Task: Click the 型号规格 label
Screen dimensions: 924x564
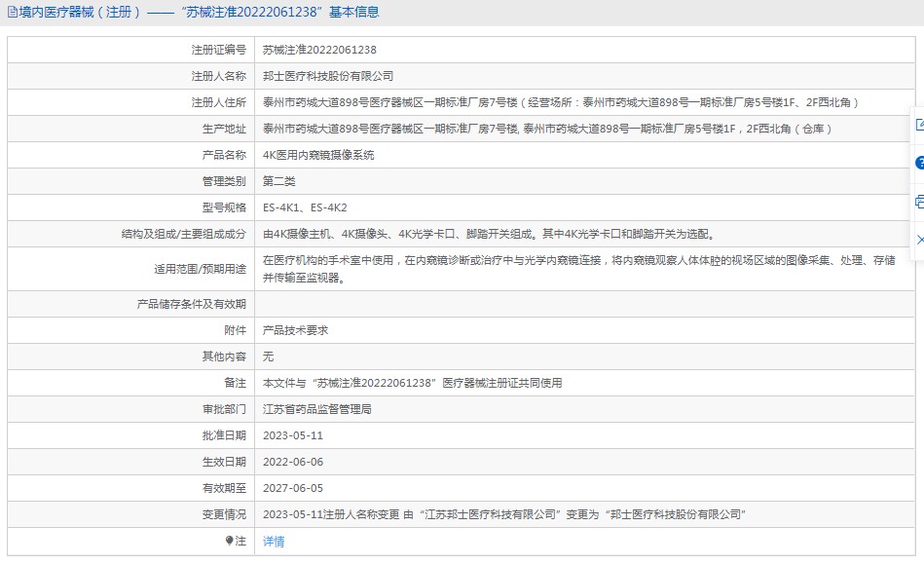Action: pos(224,207)
